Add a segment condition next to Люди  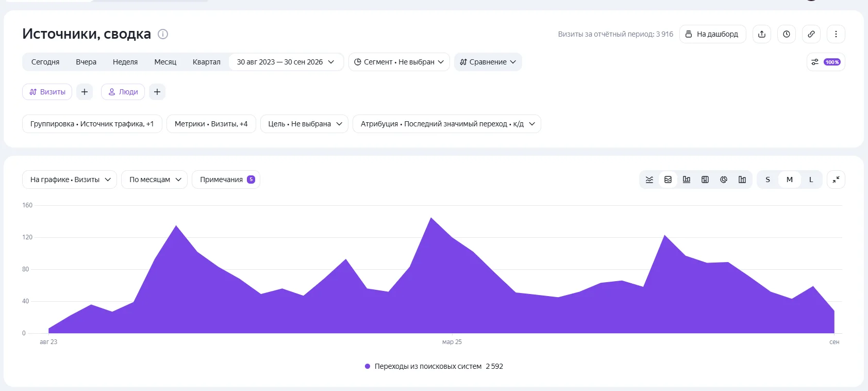pos(157,92)
